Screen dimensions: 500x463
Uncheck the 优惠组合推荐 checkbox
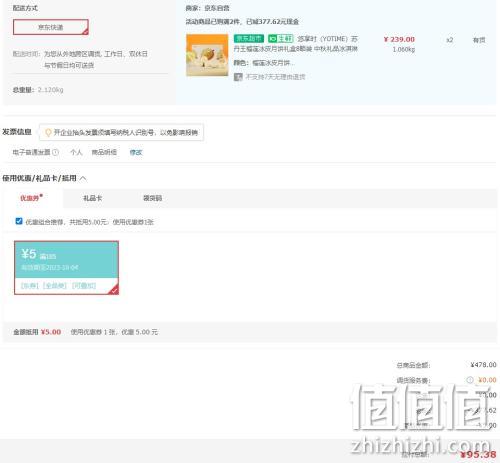click(19, 221)
